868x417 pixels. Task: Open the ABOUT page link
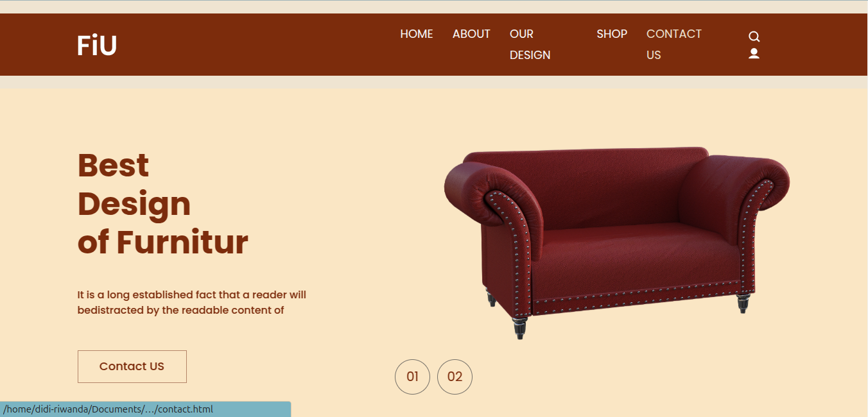(x=471, y=34)
